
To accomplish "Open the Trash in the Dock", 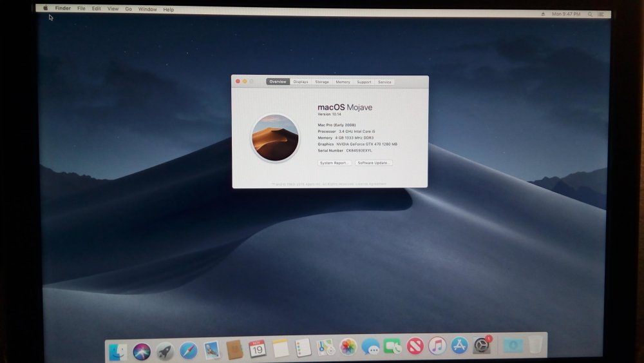I will (536, 344).
